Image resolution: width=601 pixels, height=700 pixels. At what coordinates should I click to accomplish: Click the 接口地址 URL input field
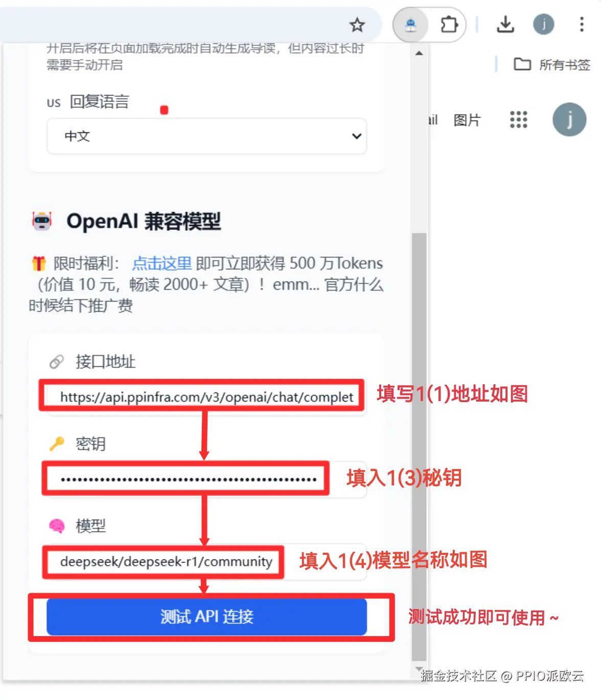click(206, 397)
